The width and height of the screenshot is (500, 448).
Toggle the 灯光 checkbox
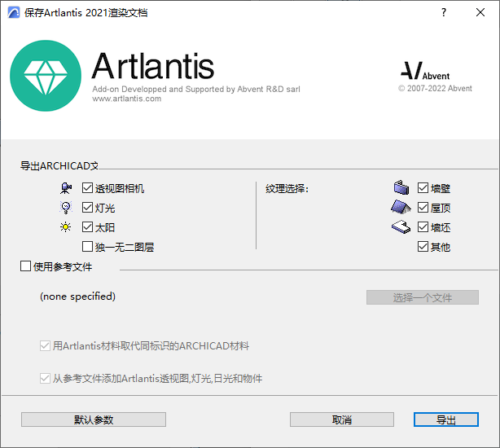[x=87, y=208]
